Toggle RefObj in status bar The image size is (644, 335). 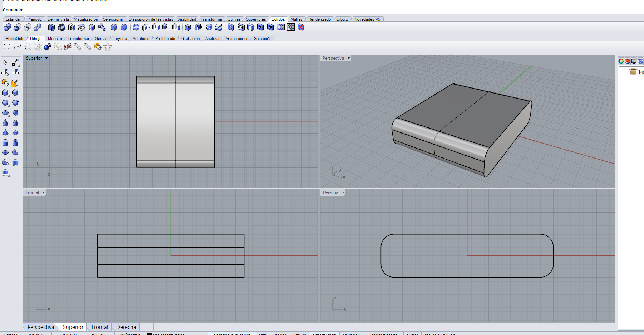pyautogui.click(x=299, y=334)
